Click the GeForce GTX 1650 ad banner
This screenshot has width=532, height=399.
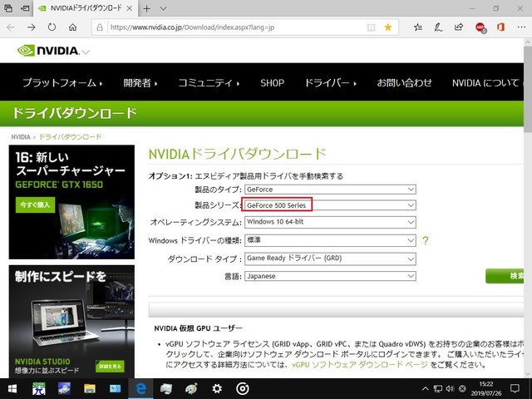tap(71, 202)
